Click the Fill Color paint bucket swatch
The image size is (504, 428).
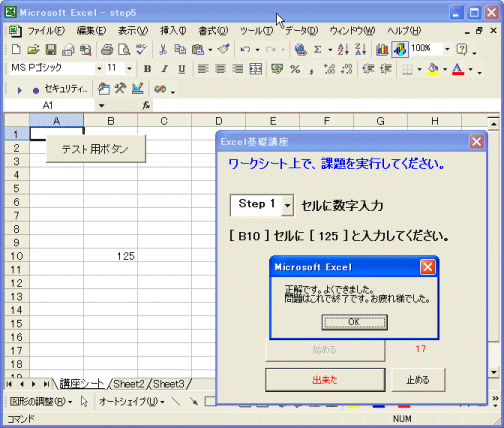(433, 69)
